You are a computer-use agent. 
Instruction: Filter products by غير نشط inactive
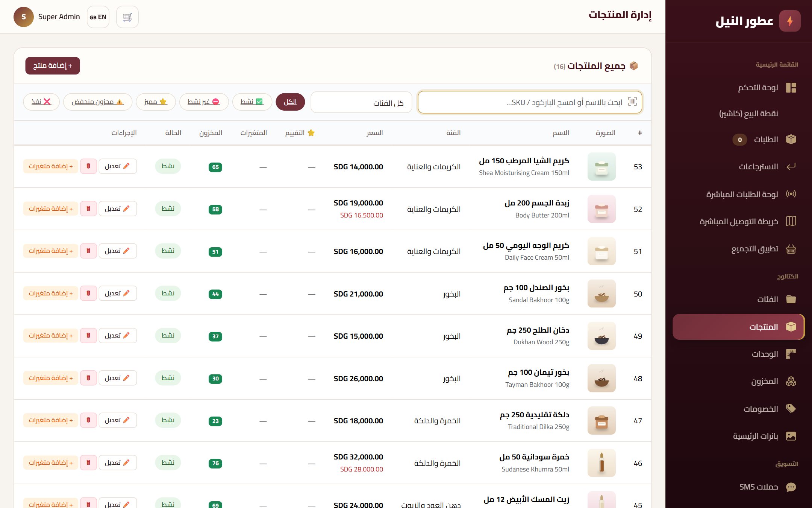pos(204,102)
